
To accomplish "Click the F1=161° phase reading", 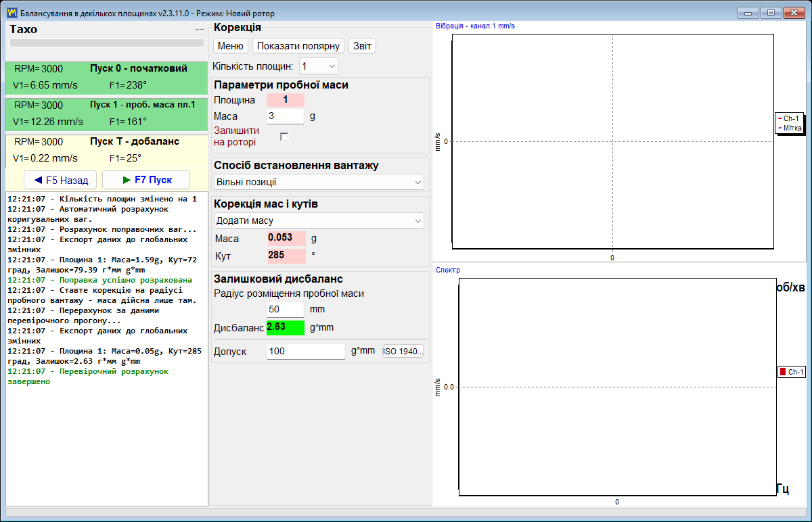I will [x=128, y=122].
